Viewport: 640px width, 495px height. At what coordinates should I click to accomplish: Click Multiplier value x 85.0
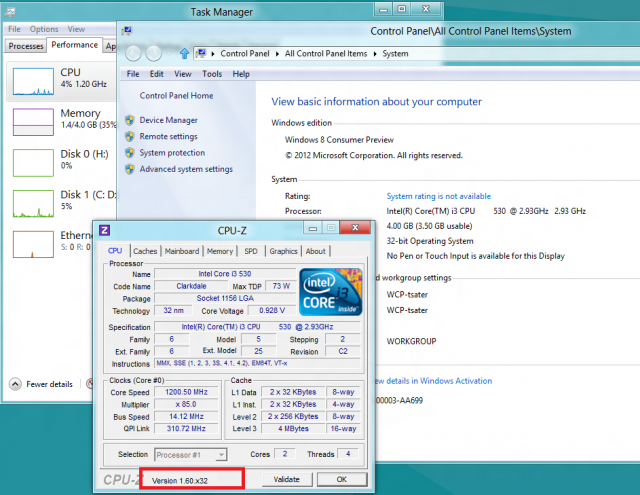click(x=187, y=404)
